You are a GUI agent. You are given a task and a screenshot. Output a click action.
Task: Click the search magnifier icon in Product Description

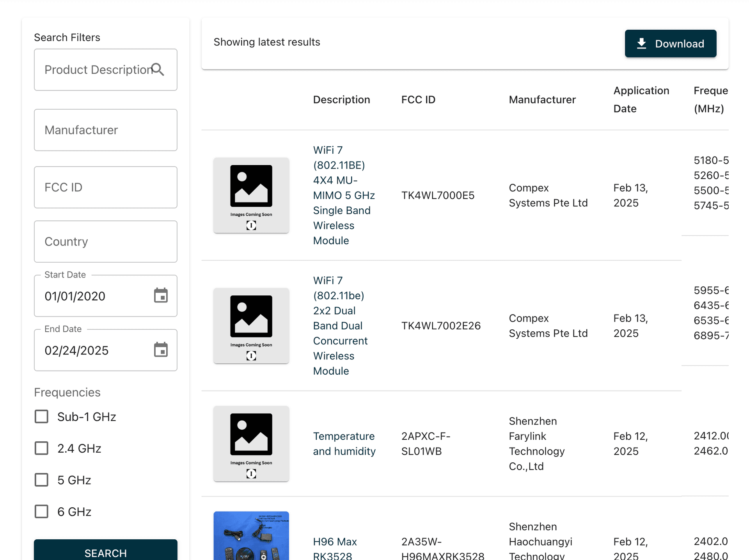pos(158,69)
